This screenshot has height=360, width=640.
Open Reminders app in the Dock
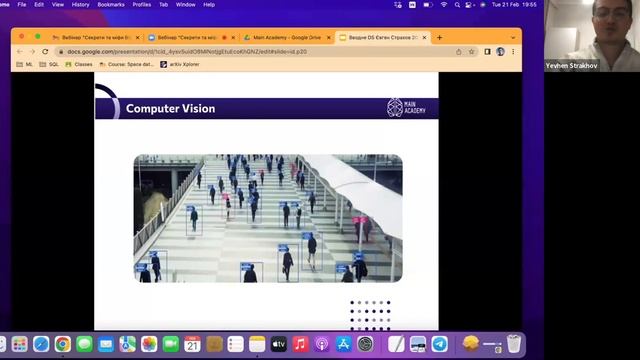tap(236, 344)
